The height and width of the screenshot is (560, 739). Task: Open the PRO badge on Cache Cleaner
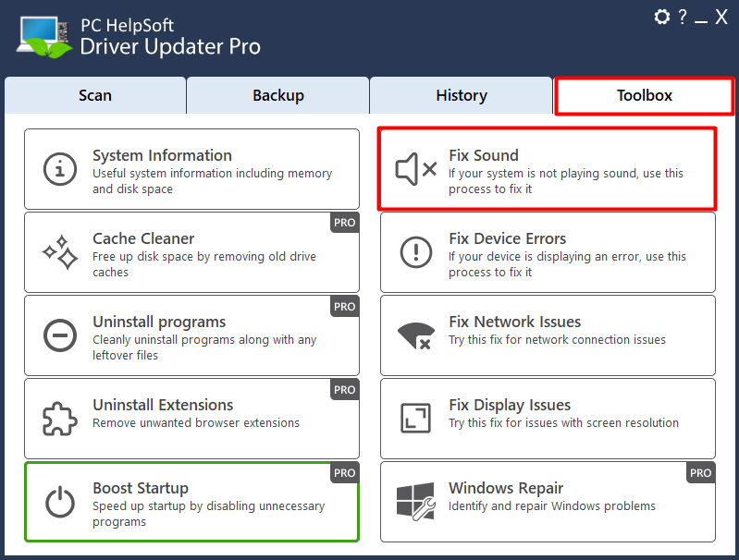click(344, 223)
